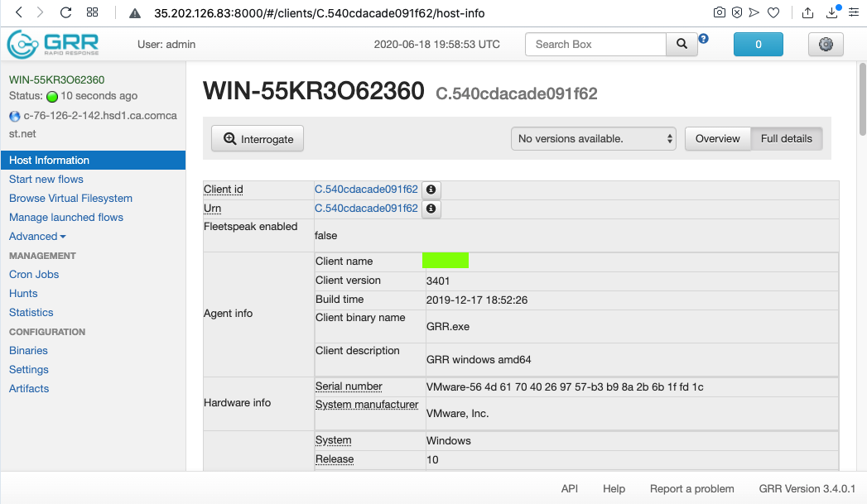This screenshot has height=504, width=867.
Task: Open the browser tab grid icon
Action: [93, 12]
